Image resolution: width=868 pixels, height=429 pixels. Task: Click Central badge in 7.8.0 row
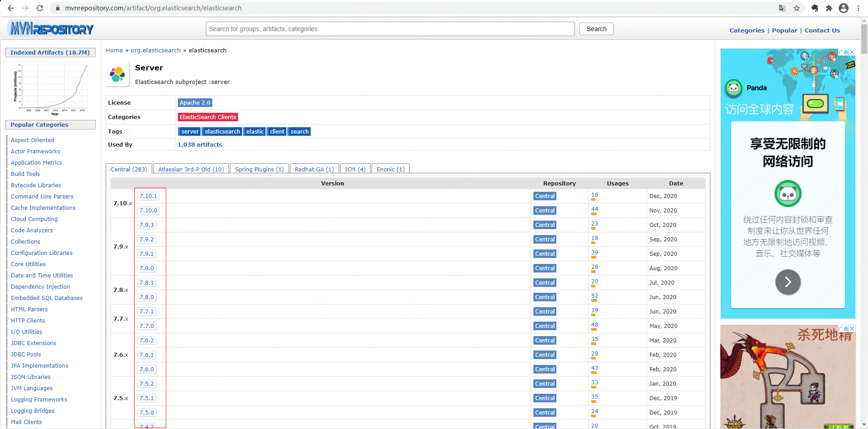[x=545, y=297]
